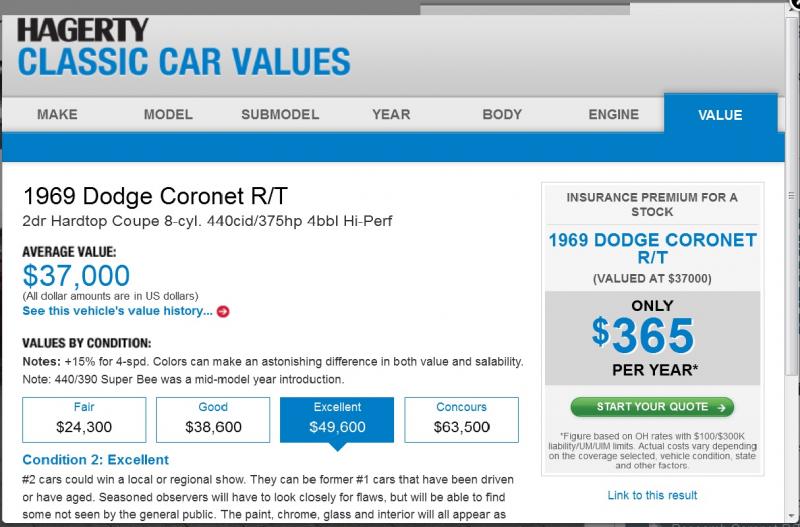This screenshot has height=527, width=800.
Task: Switch to the ENGINE tab
Action: pyautogui.click(x=613, y=115)
